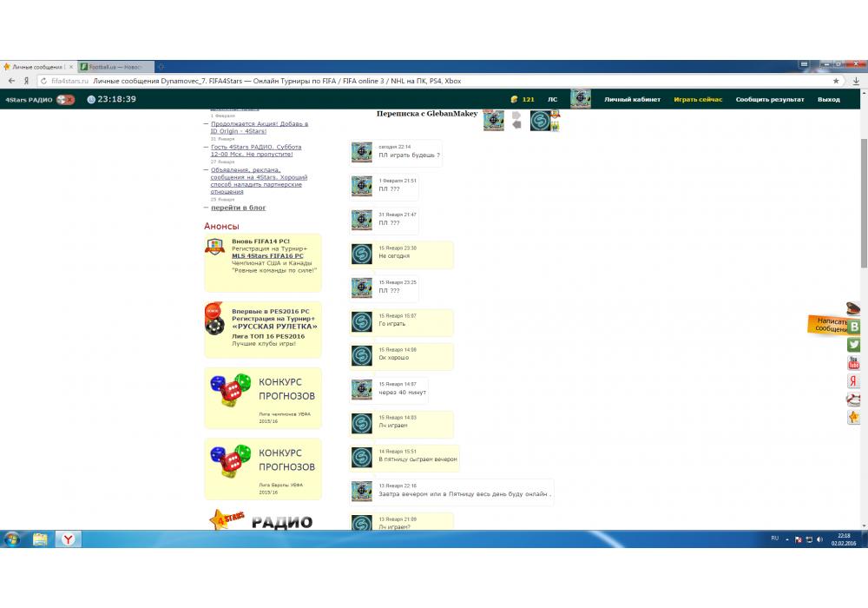Bookmark the page with star icon
Image resolution: width=868 pixels, height=608 pixels.
click(x=836, y=81)
